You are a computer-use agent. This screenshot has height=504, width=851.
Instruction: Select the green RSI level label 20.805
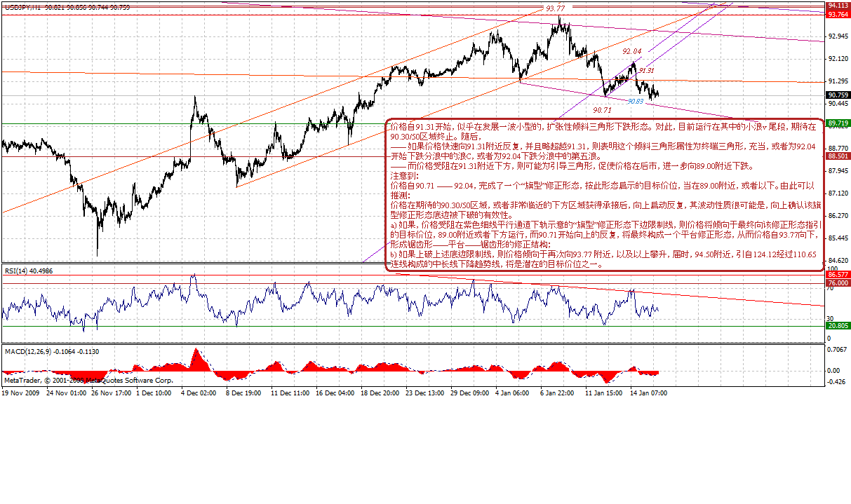[x=838, y=326]
